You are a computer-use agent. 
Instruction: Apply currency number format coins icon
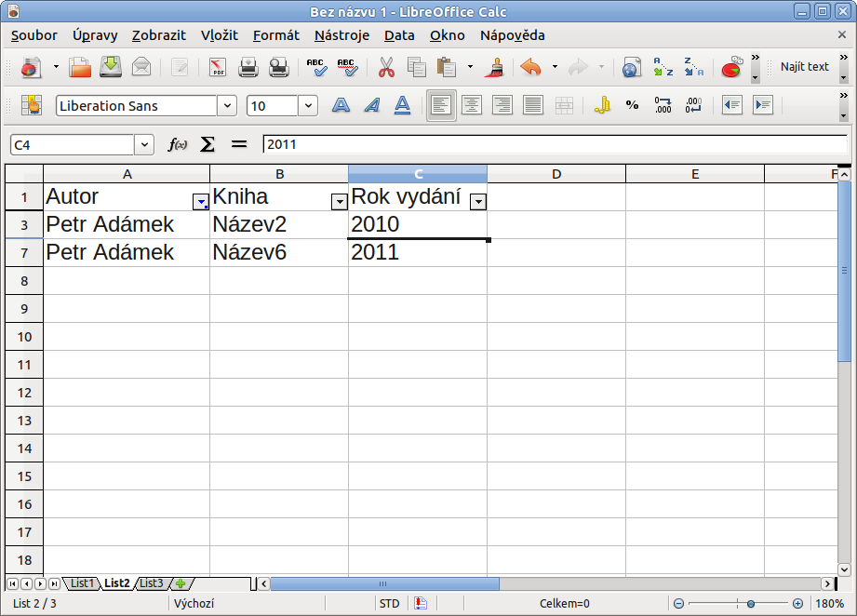click(602, 105)
